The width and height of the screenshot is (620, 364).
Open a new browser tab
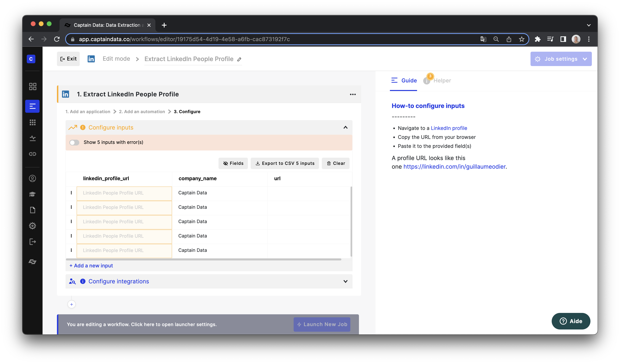click(164, 25)
